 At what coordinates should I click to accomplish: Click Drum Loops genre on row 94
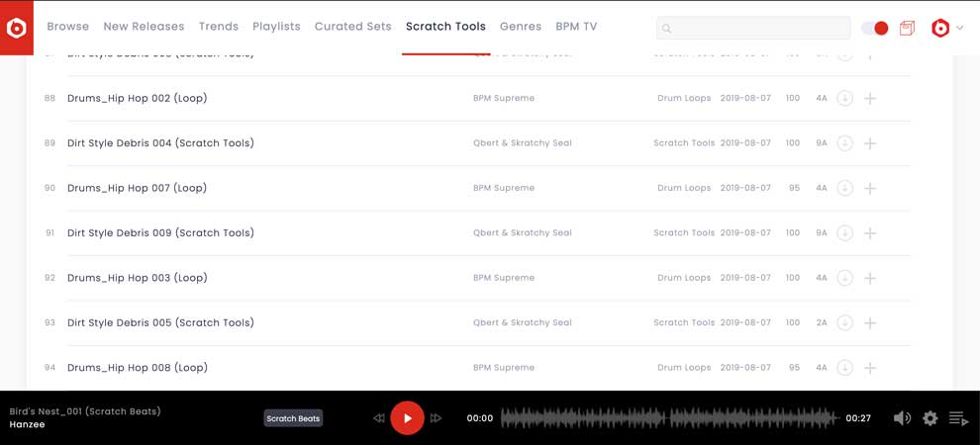coord(684,368)
